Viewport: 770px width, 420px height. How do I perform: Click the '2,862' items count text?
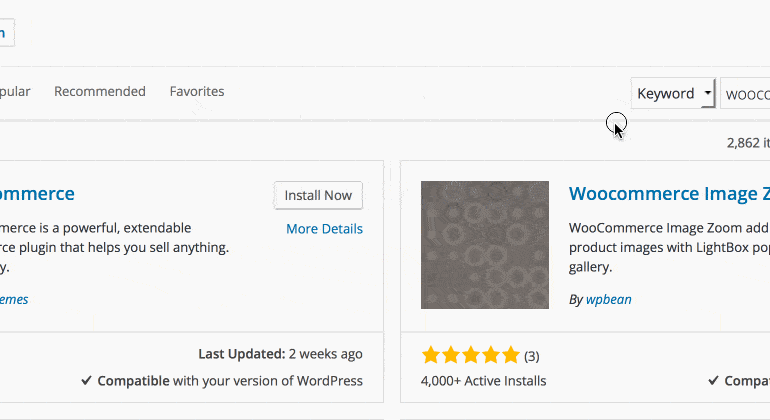click(x=748, y=143)
